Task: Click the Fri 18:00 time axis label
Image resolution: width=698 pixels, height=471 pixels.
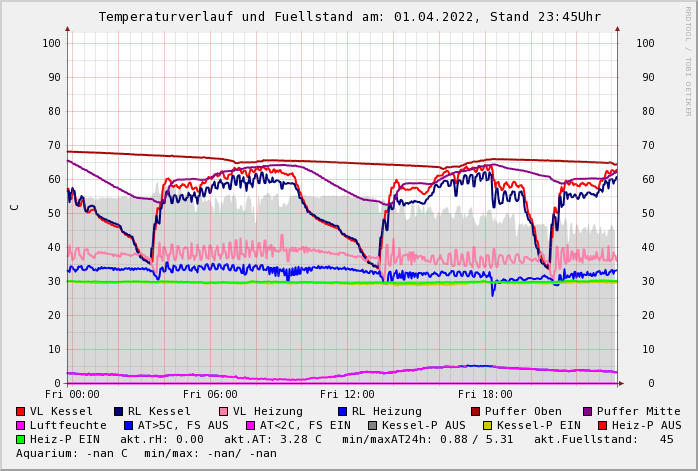Action: (484, 394)
